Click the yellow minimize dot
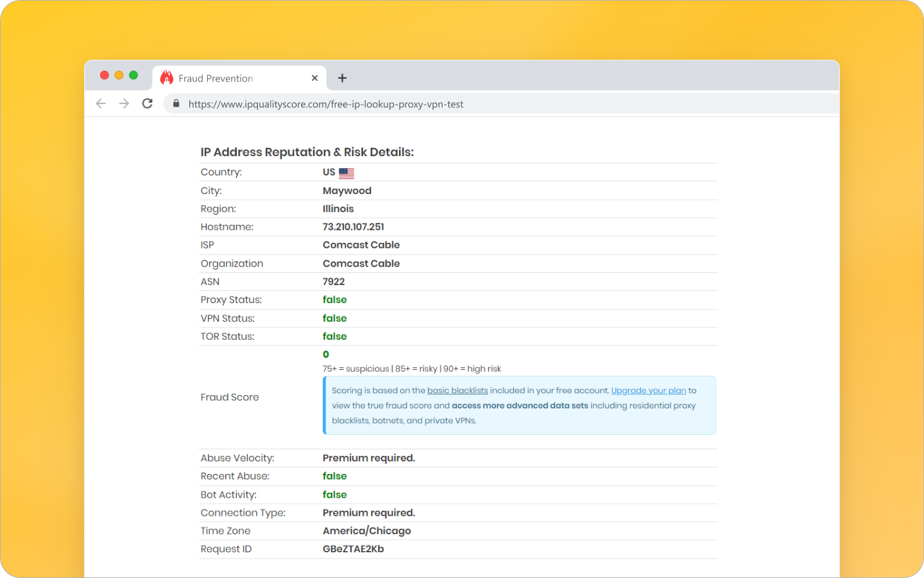This screenshot has height=578, width=924. pyautogui.click(x=119, y=75)
